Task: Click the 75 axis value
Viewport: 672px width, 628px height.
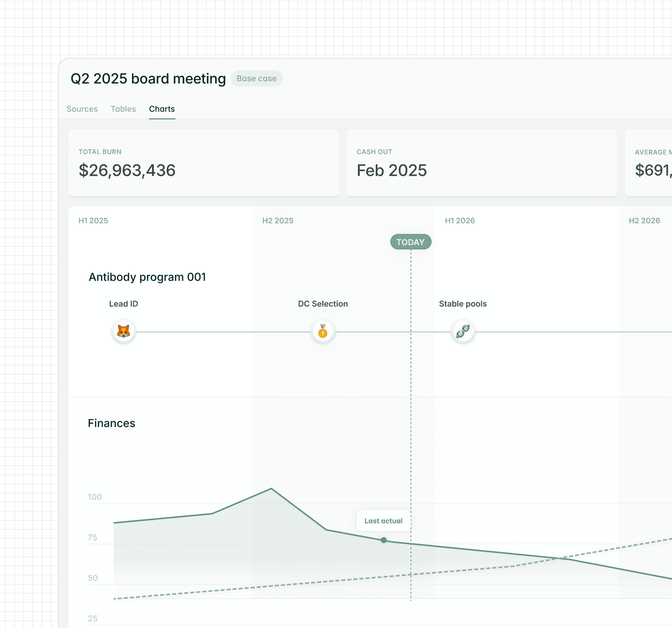Action: coord(93,538)
